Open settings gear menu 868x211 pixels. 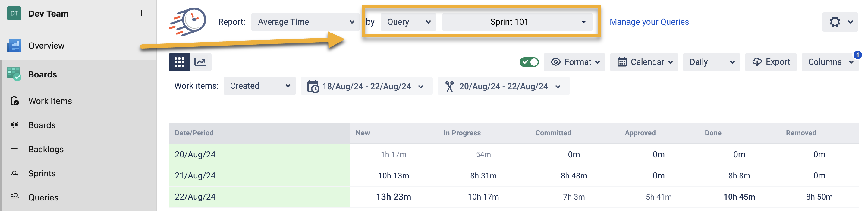click(x=839, y=22)
